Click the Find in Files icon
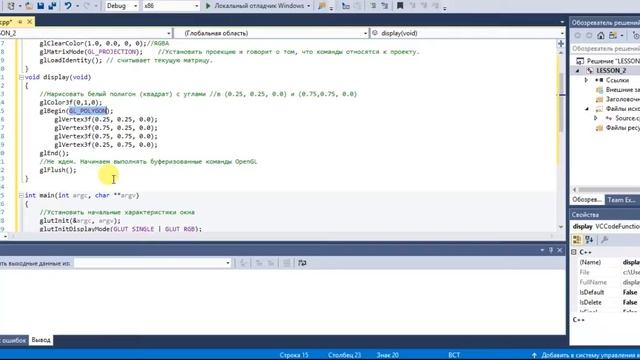Viewport: 640px width, 360px height. pyautogui.click(x=322, y=6)
